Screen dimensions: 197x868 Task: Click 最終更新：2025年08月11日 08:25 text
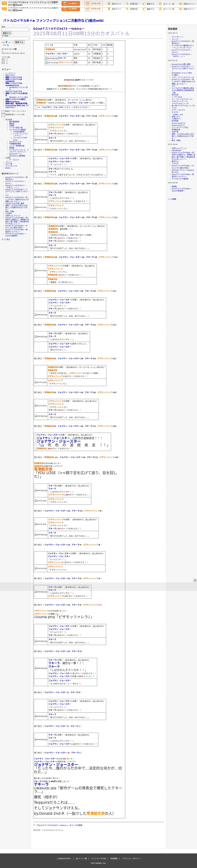click(48, 830)
